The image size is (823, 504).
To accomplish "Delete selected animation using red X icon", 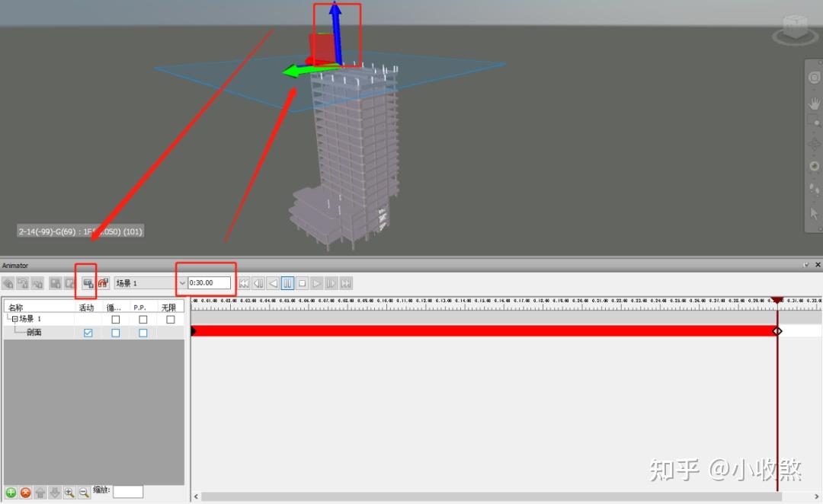I will [x=25, y=492].
